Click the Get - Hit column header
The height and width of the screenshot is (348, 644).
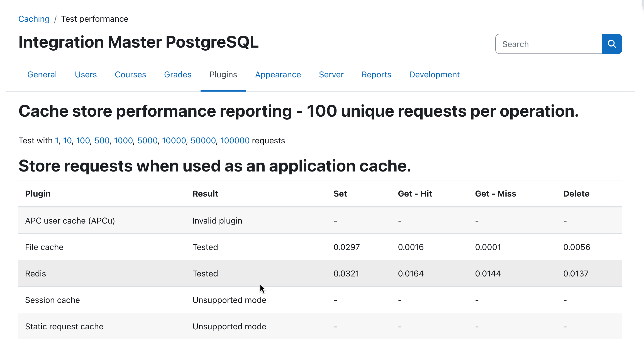coord(415,194)
